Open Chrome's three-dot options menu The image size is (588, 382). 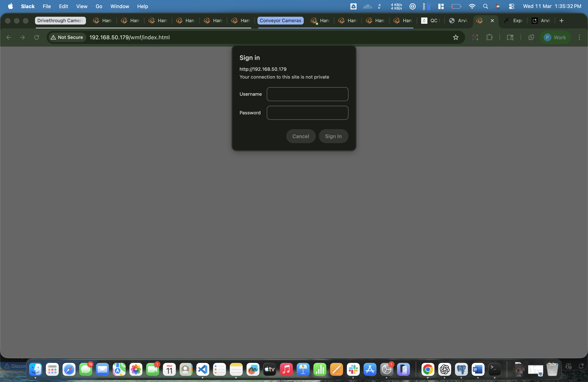click(579, 38)
